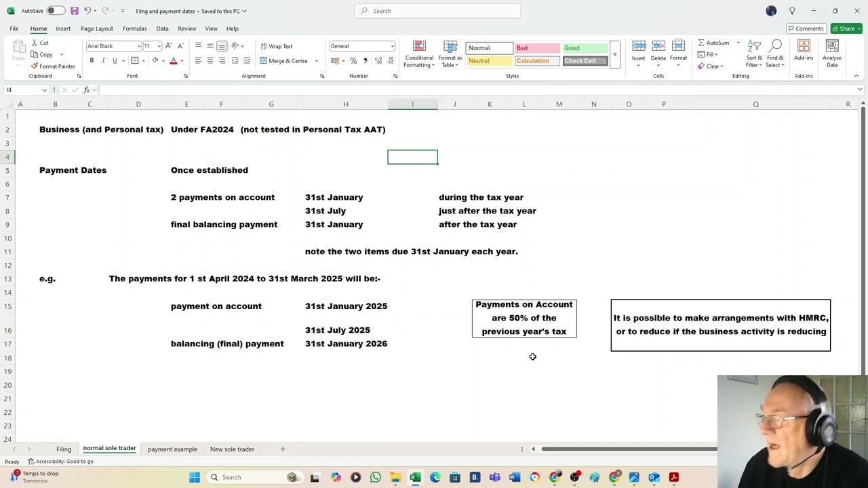Click the Font Colour A icon
868x488 pixels.
(x=174, y=61)
